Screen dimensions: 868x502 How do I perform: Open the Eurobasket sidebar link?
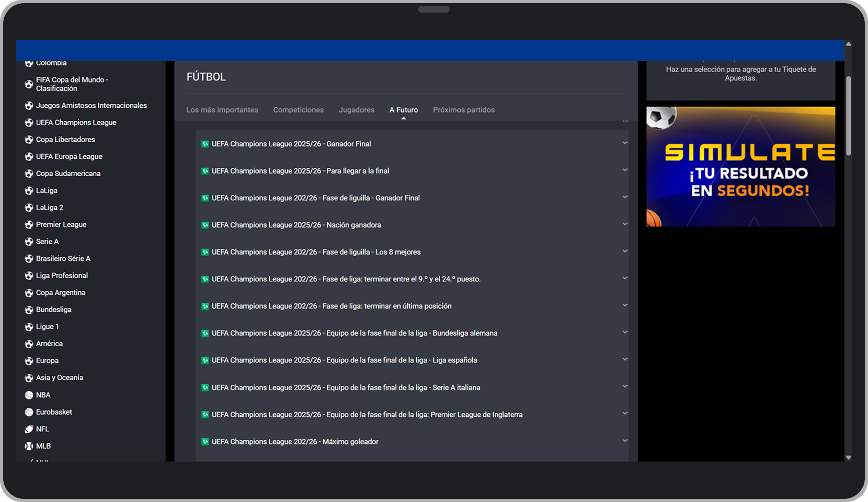click(x=54, y=412)
